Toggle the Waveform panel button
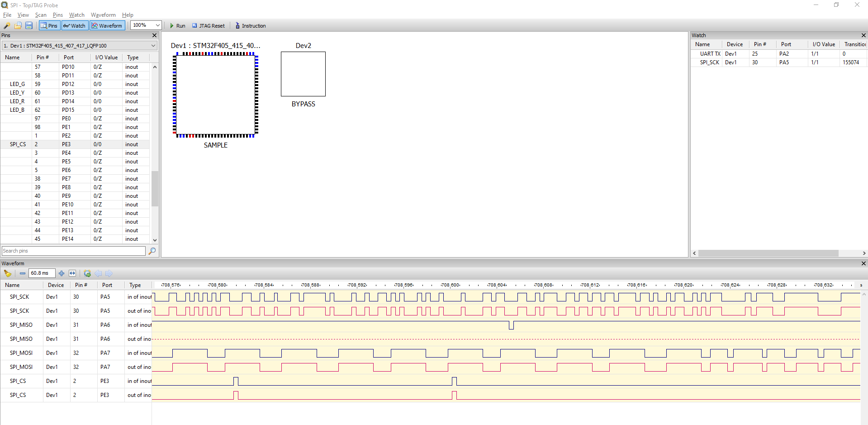 click(107, 25)
